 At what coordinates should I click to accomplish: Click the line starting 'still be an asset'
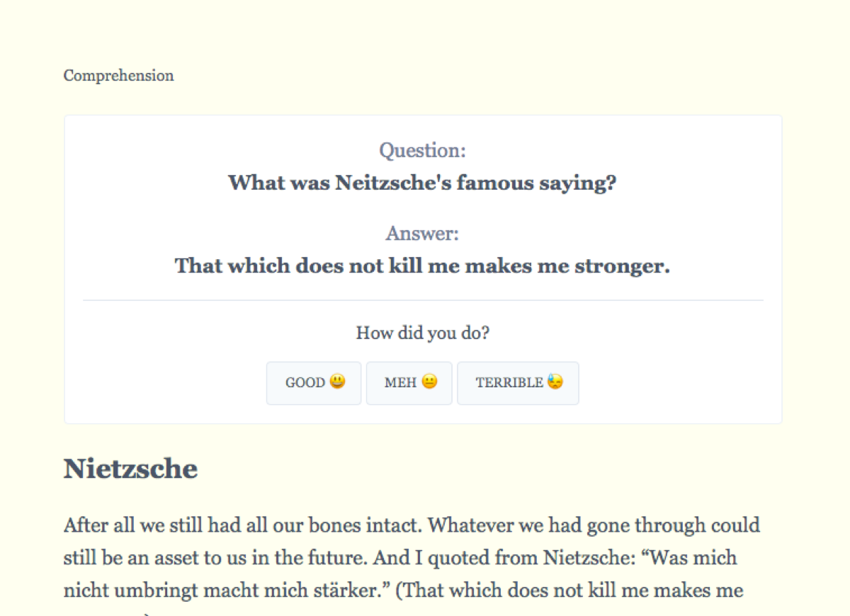pyautogui.click(x=400, y=558)
